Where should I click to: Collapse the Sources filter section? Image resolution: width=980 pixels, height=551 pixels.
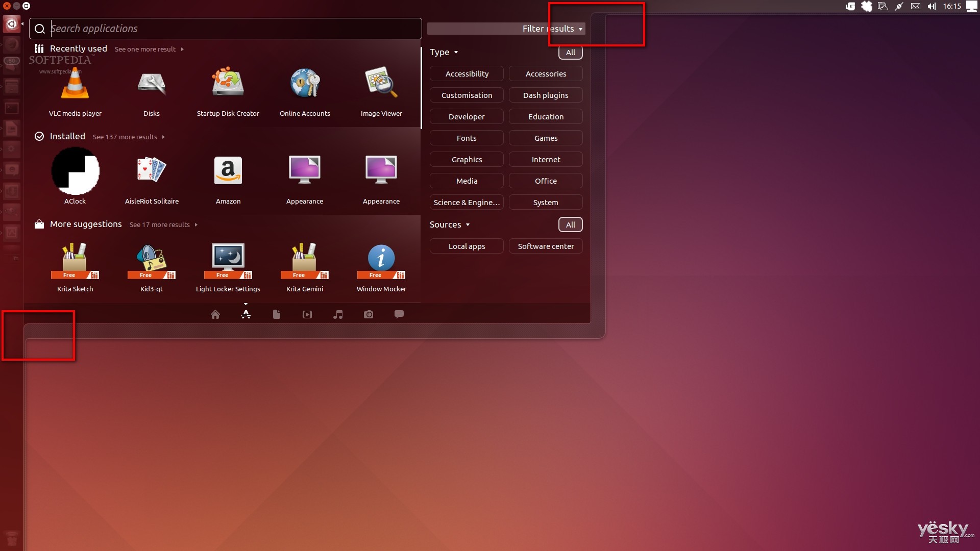coord(449,224)
